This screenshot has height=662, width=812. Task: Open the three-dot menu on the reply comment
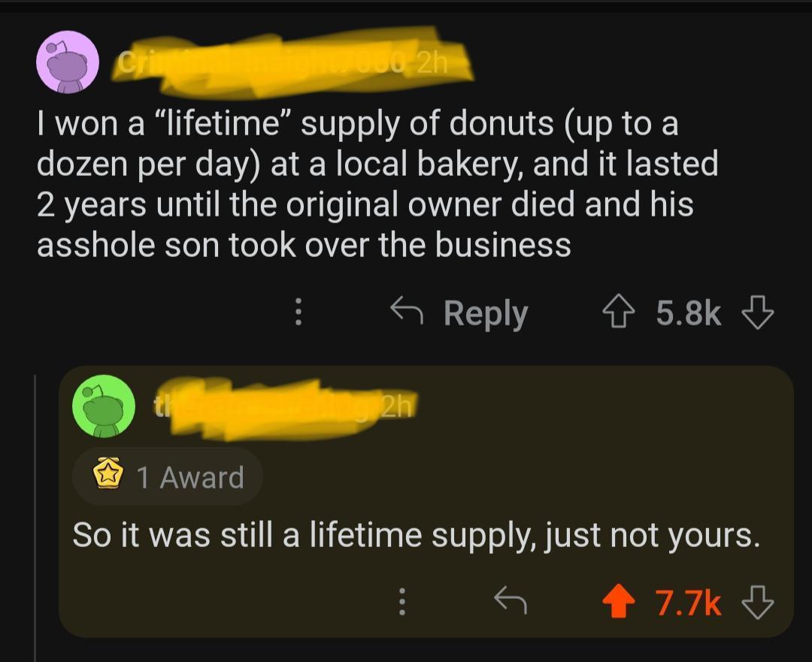coord(402,601)
